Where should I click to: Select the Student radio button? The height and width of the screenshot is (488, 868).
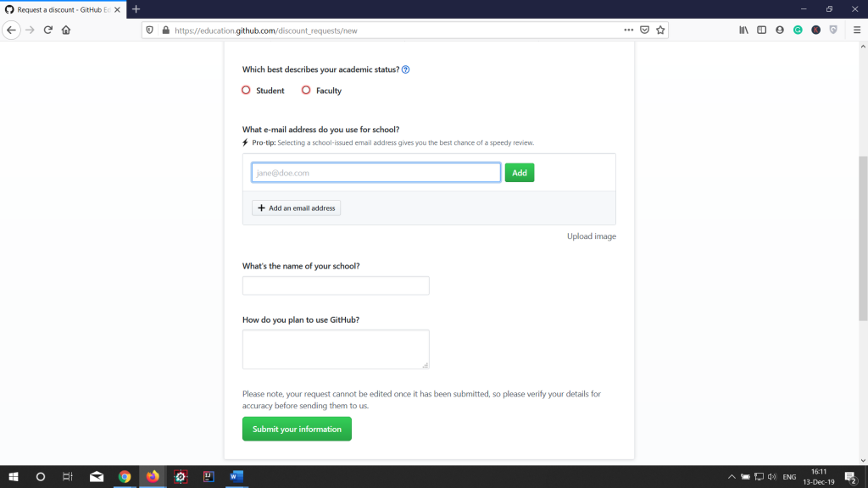pos(247,91)
